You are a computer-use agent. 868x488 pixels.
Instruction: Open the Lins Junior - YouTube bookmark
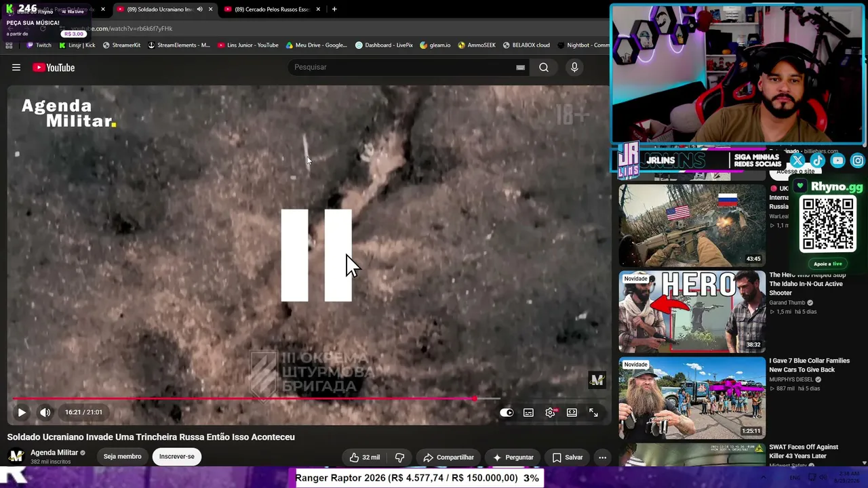click(248, 45)
